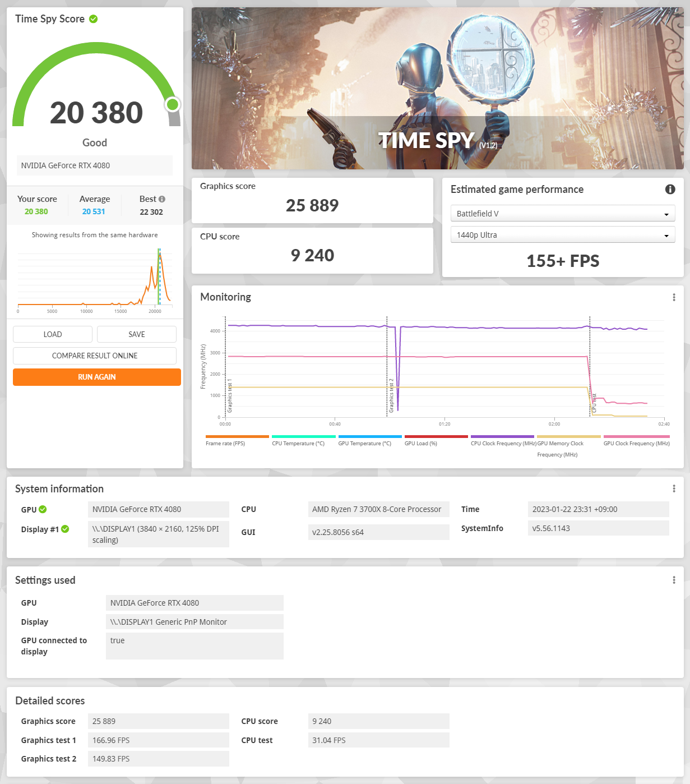Click SystemInfo version v5.56.1143
Image resolution: width=690 pixels, height=784 pixels.
[599, 528]
